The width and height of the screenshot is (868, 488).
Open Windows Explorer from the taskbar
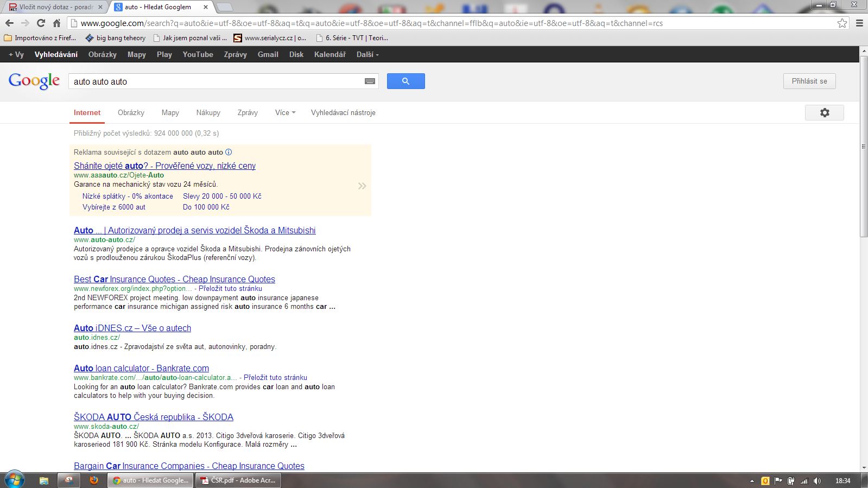click(44, 480)
